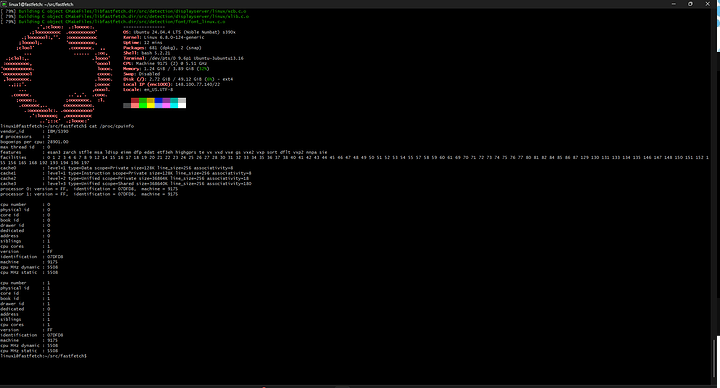Click the 'Uptime: 12 mins' line
The width and height of the screenshot is (720, 388).
pyautogui.click(x=143, y=42)
